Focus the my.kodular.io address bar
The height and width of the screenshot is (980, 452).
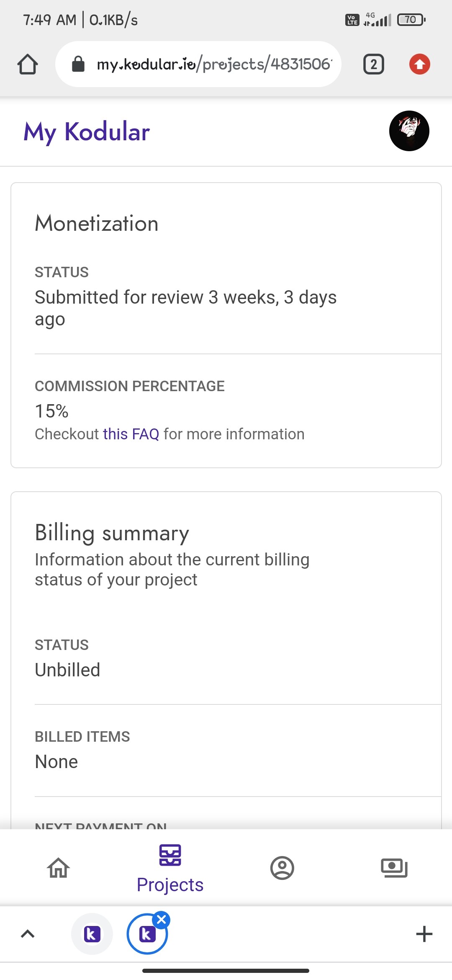coord(198,64)
